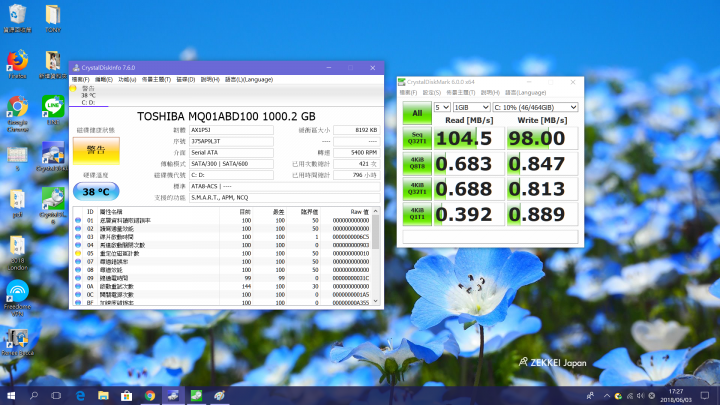The height and width of the screenshot is (405, 720).
Task: Run the 4KiB Q1T1 benchmark
Action: [417, 214]
